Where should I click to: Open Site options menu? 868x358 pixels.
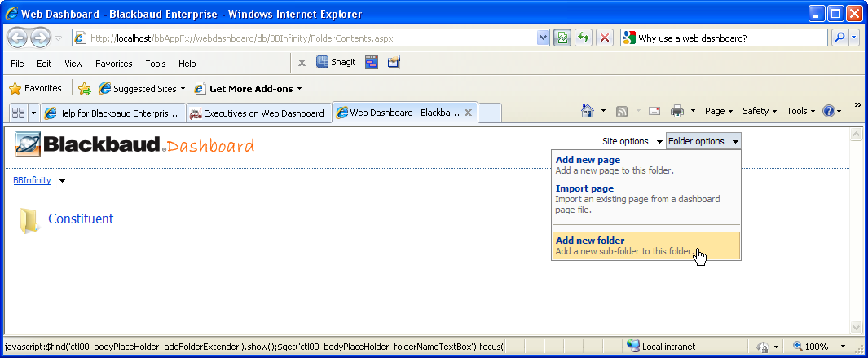tap(632, 141)
